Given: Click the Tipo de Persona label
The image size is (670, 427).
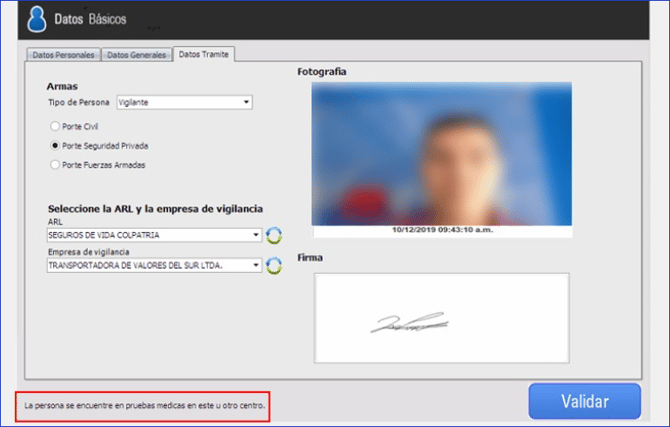Looking at the screenshot, I should pyautogui.click(x=79, y=103).
